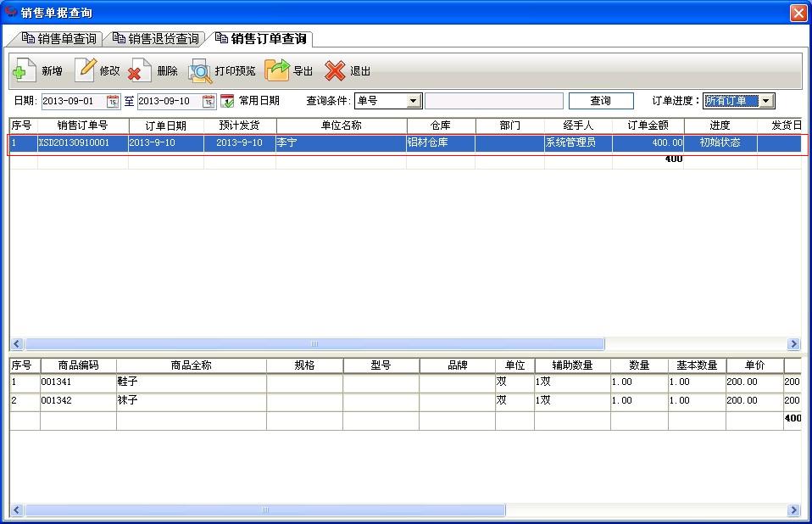Click the 销售订单号 column header

(83, 125)
